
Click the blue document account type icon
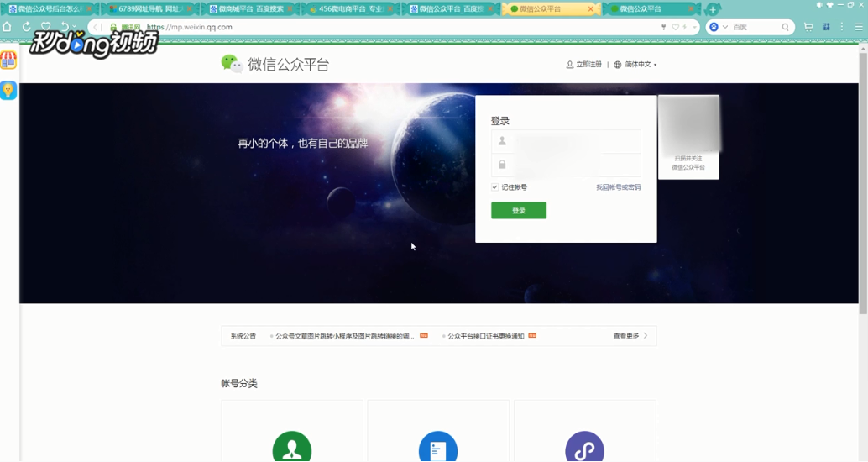point(438,447)
